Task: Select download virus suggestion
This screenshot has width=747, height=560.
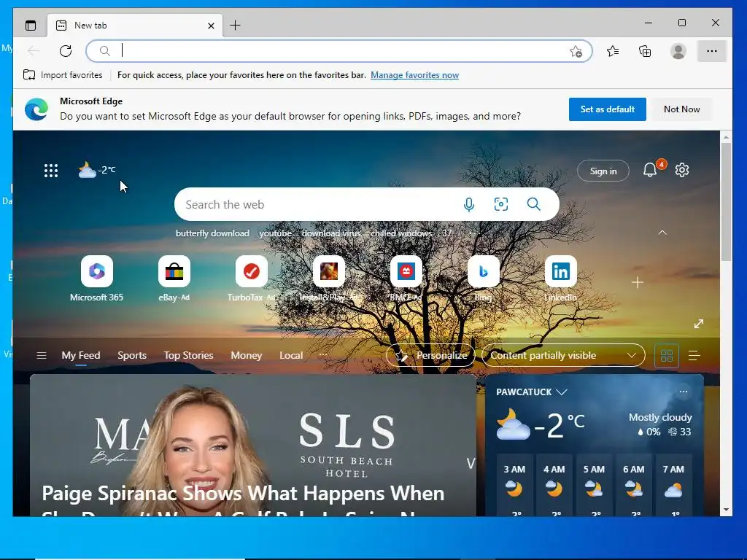Action: pos(331,233)
